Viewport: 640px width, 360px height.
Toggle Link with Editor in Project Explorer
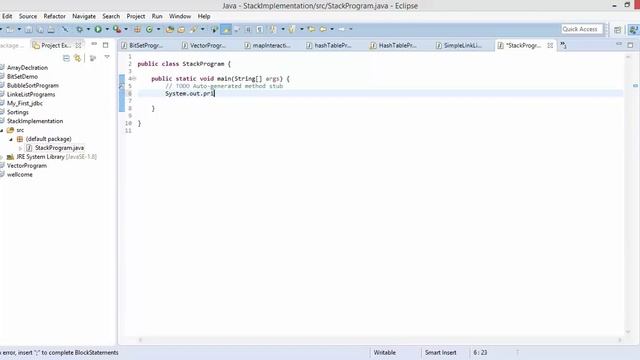(78, 58)
